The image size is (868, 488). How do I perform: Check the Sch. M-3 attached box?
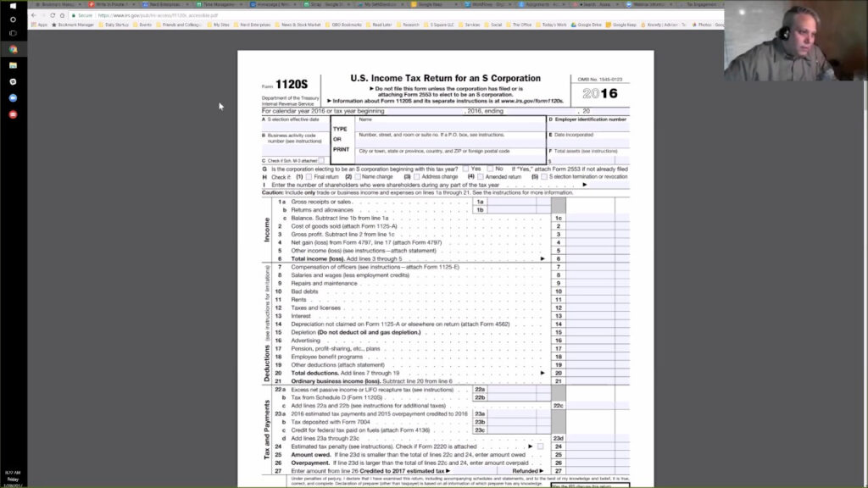point(321,160)
